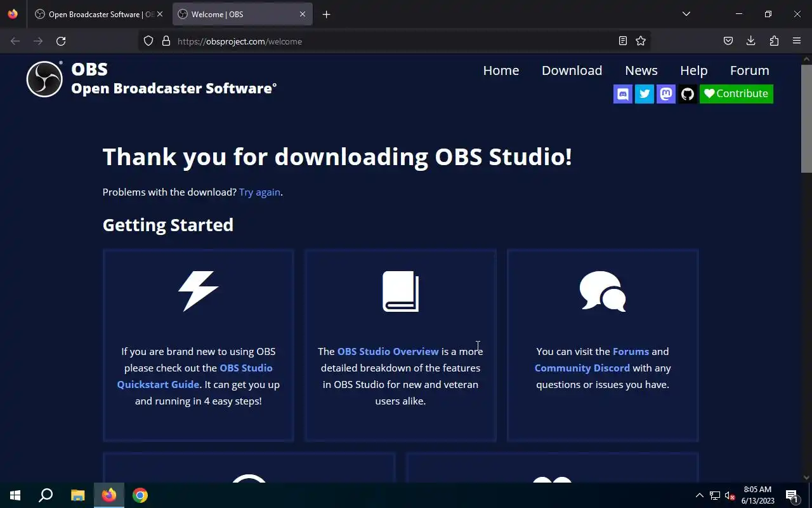Open the Mastodon social icon

(666, 94)
